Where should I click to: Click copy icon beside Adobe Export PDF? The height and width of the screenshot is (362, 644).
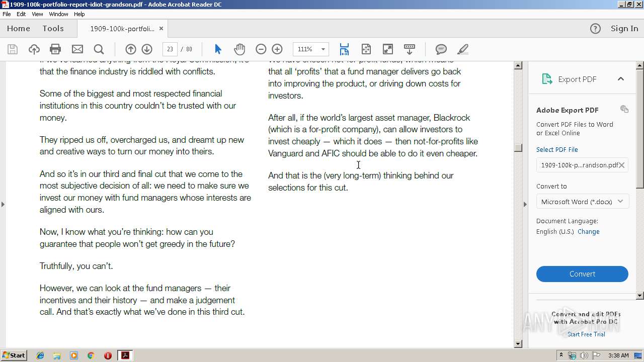pos(624,109)
